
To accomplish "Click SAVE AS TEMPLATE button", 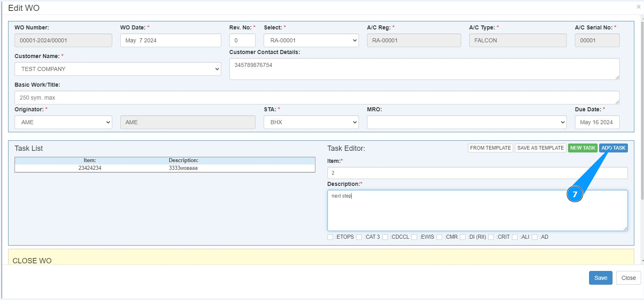I will pos(540,148).
